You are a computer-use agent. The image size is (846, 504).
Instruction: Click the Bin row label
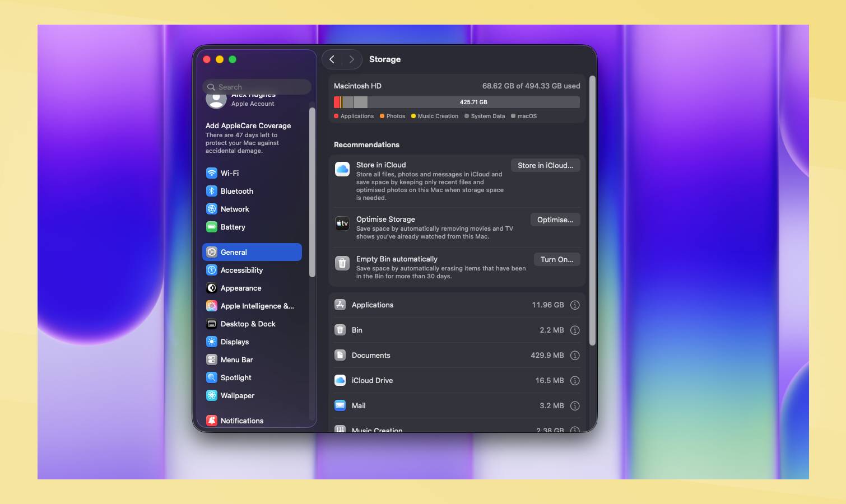point(357,330)
